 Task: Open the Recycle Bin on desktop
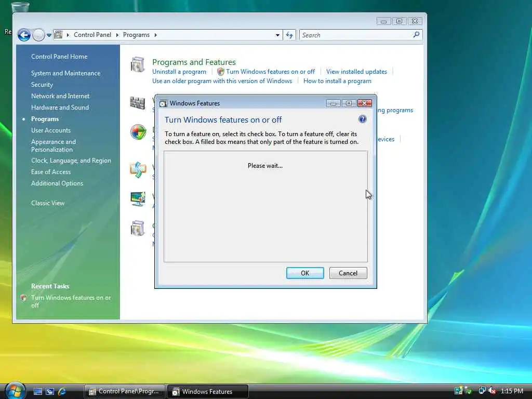click(20, 7)
